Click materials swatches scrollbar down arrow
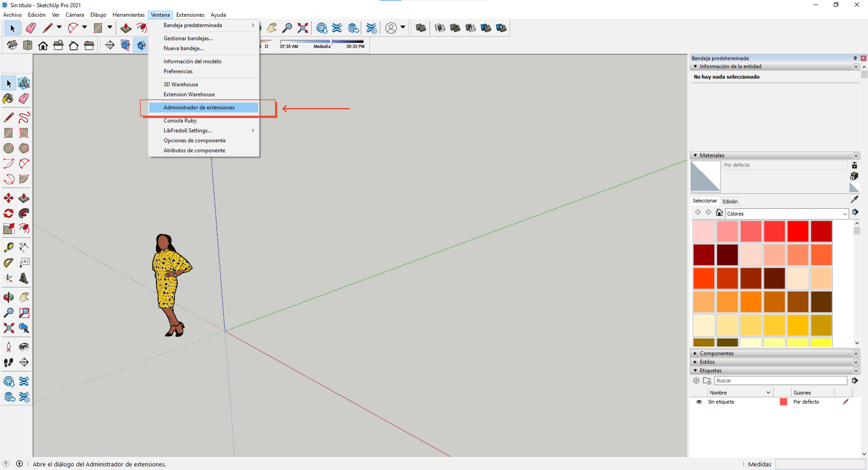Screen dimensions: 868x470 click(x=857, y=343)
